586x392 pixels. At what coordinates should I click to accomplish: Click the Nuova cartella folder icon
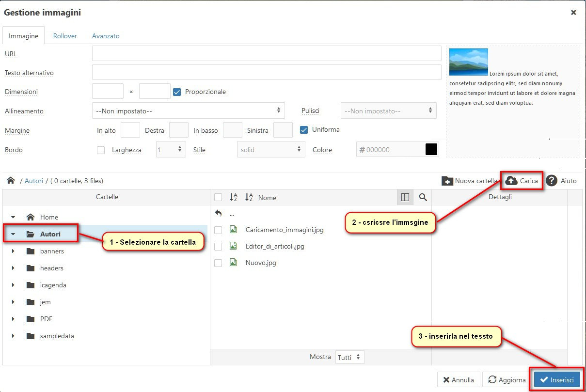pos(447,181)
